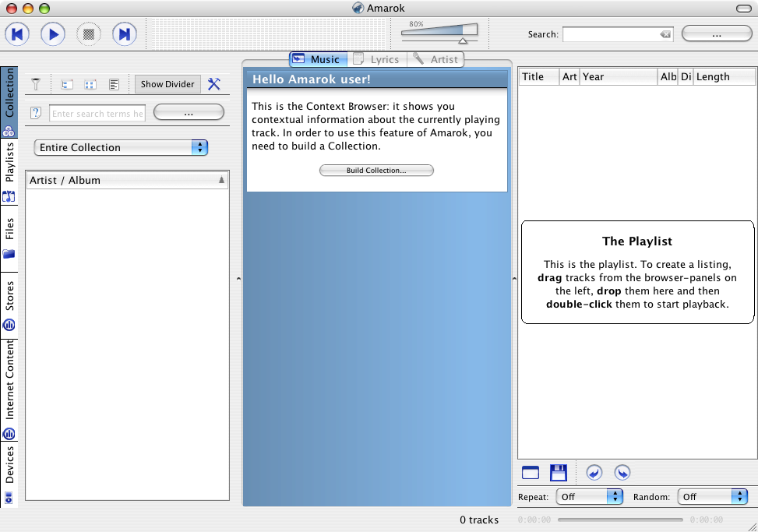Click the help question mark icon
Image resolution: width=758 pixels, height=532 pixels.
(x=36, y=113)
